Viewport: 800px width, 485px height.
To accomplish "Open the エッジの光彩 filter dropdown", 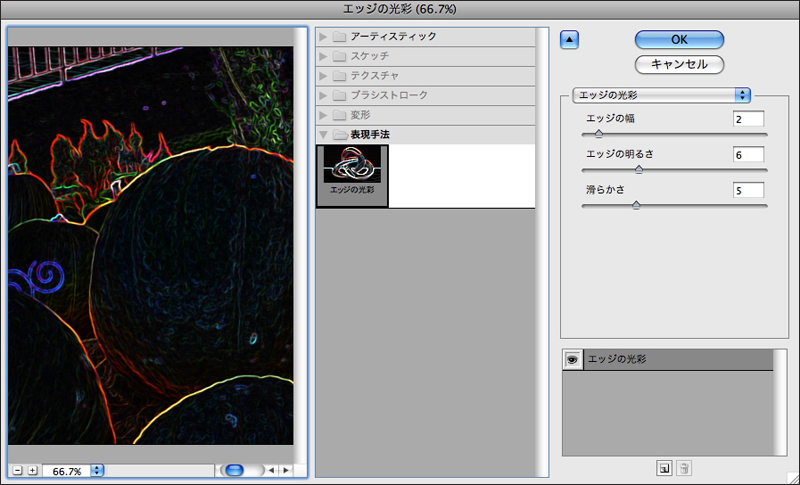I will click(x=661, y=95).
